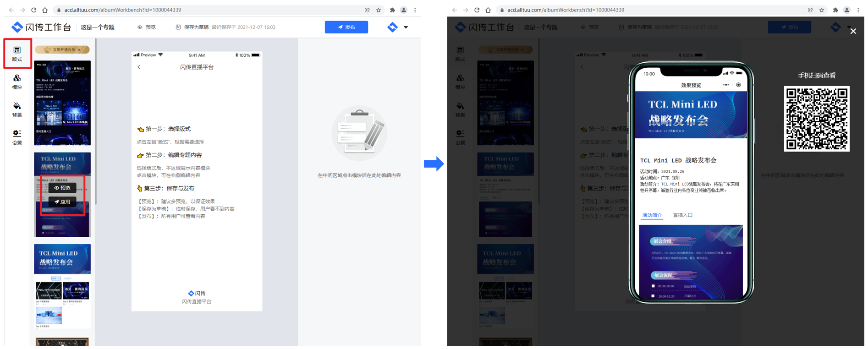Bookmark page star in left browser

[x=379, y=10]
